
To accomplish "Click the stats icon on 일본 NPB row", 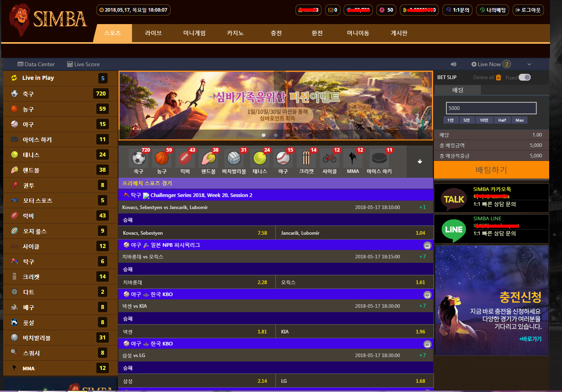I will coord(428,246).
